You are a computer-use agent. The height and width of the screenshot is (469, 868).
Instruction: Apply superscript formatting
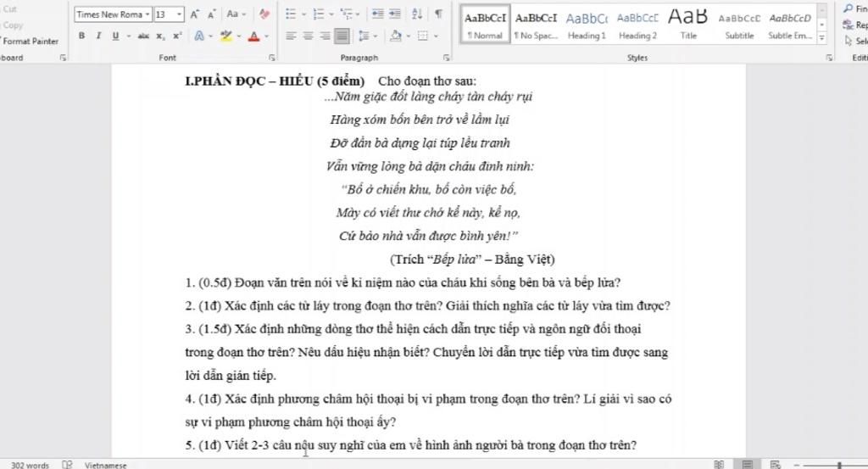[x=177, y=36]
